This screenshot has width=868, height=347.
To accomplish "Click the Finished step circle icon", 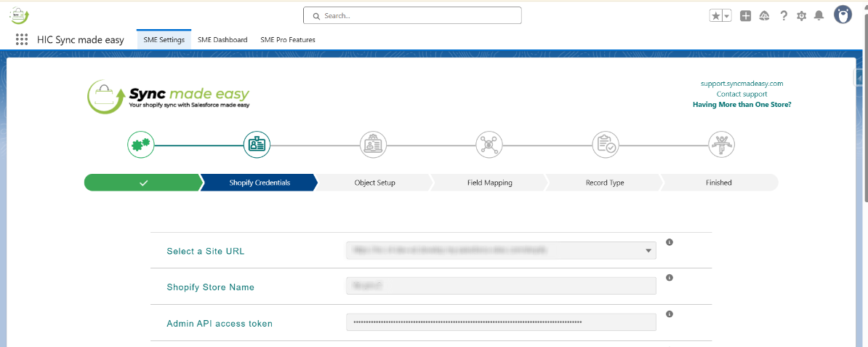I will click(x=722, y=145).
